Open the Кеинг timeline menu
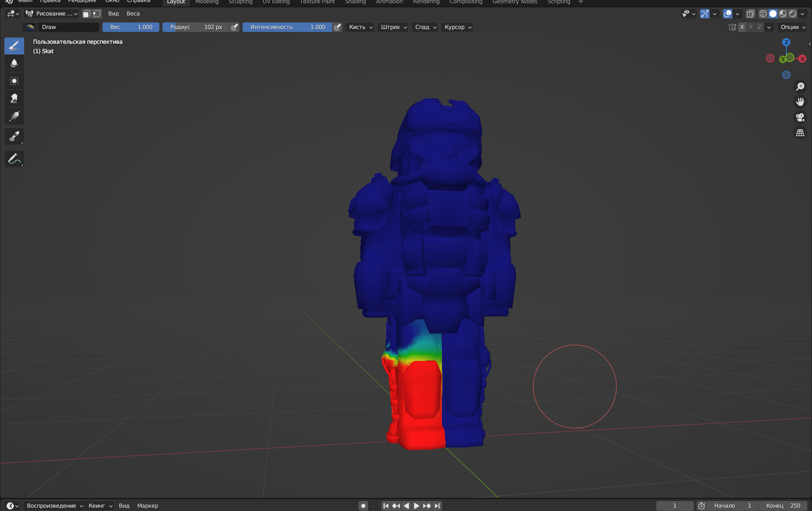The height and width of the screenshot is (511, 812). [x=100, y=506]
